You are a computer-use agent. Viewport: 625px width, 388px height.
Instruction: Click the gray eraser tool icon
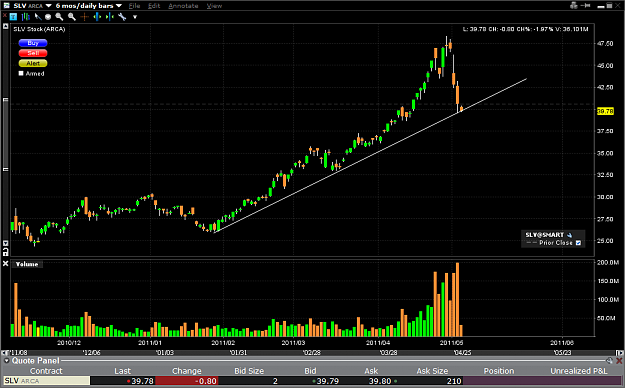click(x=48, y=17)
